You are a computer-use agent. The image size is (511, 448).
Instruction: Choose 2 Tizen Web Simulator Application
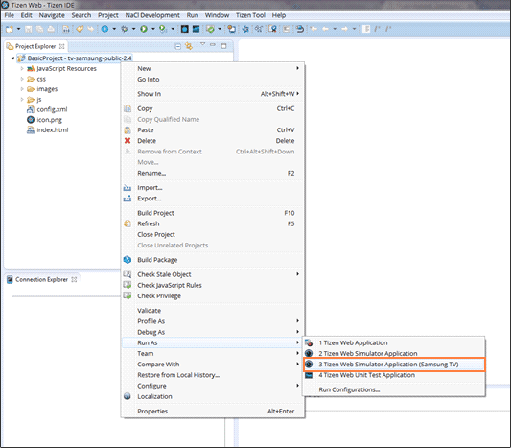coord(394,353)
